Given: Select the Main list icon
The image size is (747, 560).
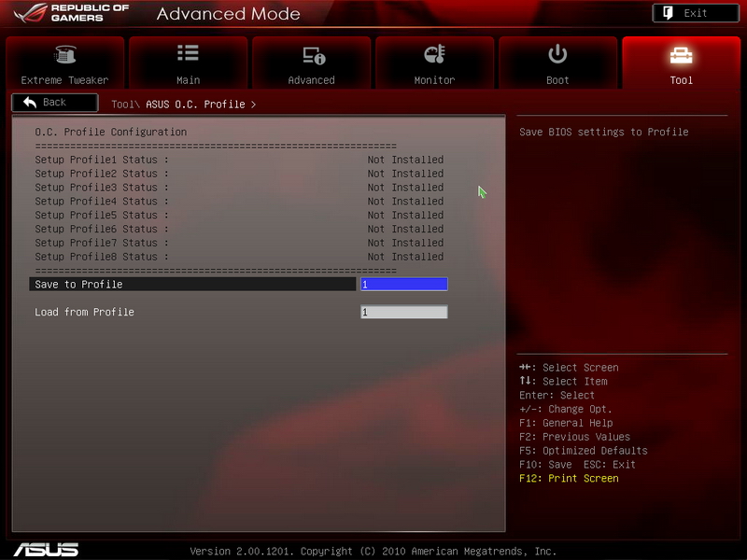Looking at the screenshot, I should (188, 53).
